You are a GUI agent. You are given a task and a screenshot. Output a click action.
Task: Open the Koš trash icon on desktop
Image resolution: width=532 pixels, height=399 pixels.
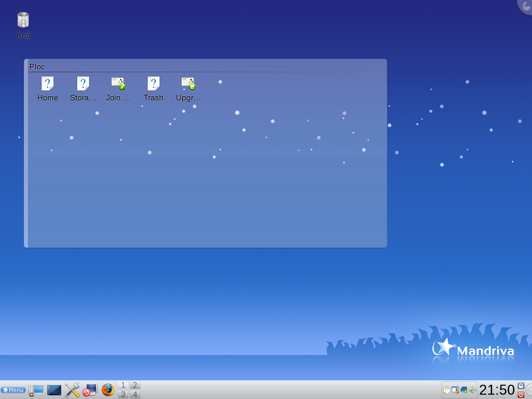[23, 26]
